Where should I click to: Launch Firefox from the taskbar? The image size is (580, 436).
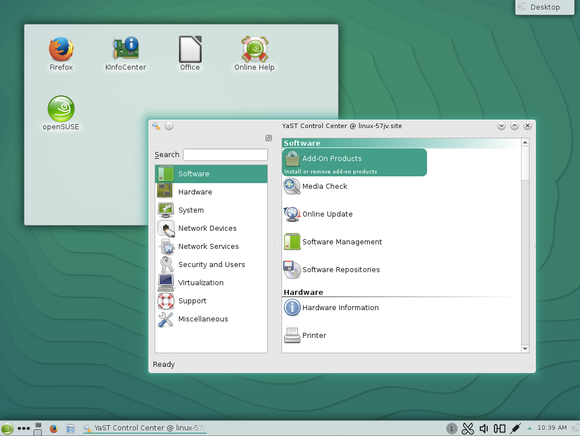tap(54, 428)
